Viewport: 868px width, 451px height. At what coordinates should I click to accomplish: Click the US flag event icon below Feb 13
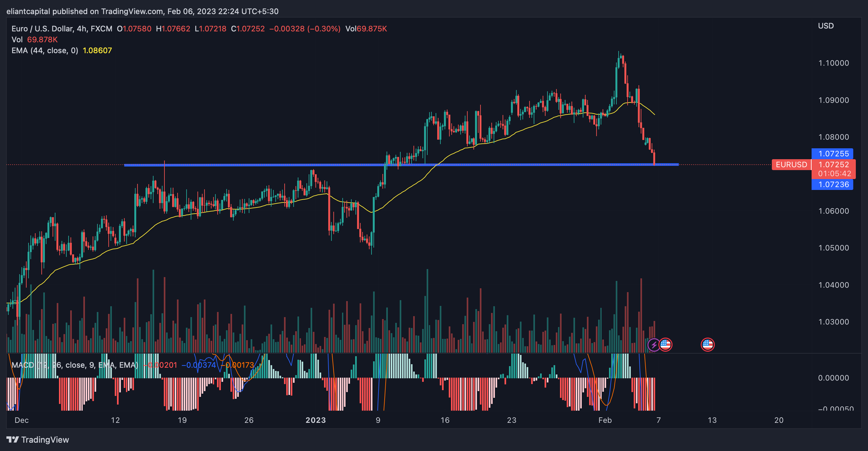click(708, 345)
